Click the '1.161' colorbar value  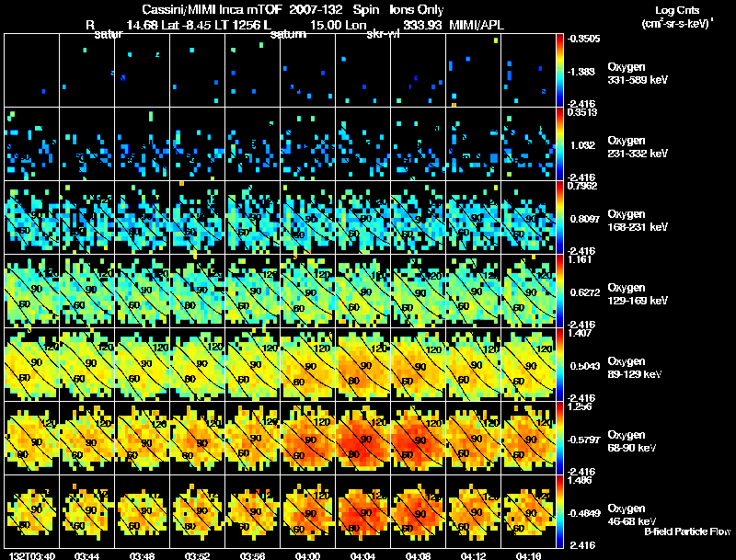click(580, 259)
